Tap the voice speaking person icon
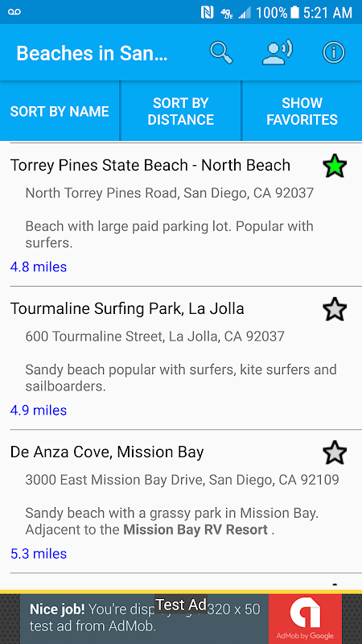Image resolution: width=362 pixels, height=644 pixels. click(x=278, y=52)
